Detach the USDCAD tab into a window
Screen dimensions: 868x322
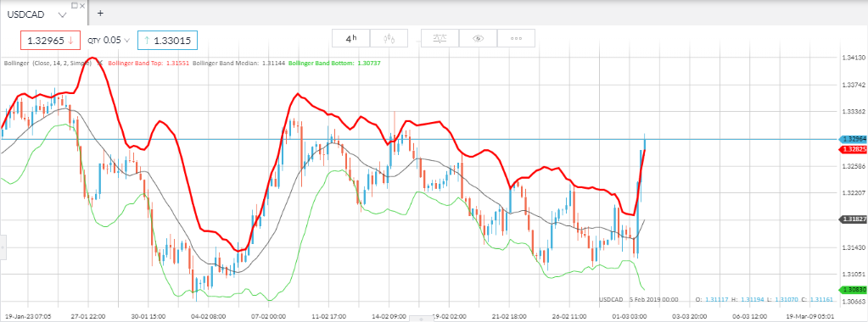click(x=75, y=6)
